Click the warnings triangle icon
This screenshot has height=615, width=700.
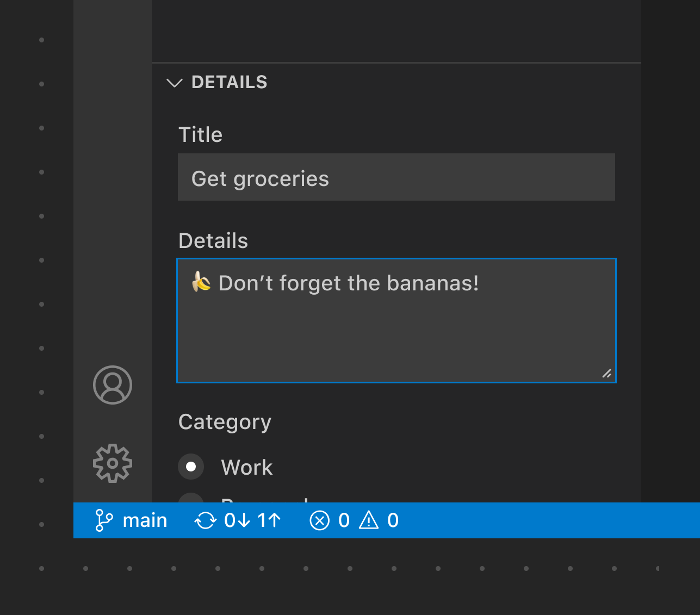pyautogui.click(x=369, y=520)
